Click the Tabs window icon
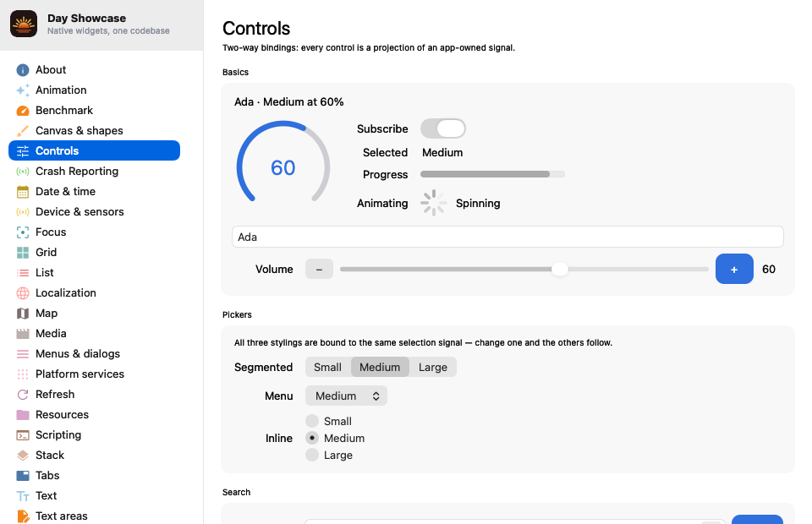 click(x=23, y=475)
